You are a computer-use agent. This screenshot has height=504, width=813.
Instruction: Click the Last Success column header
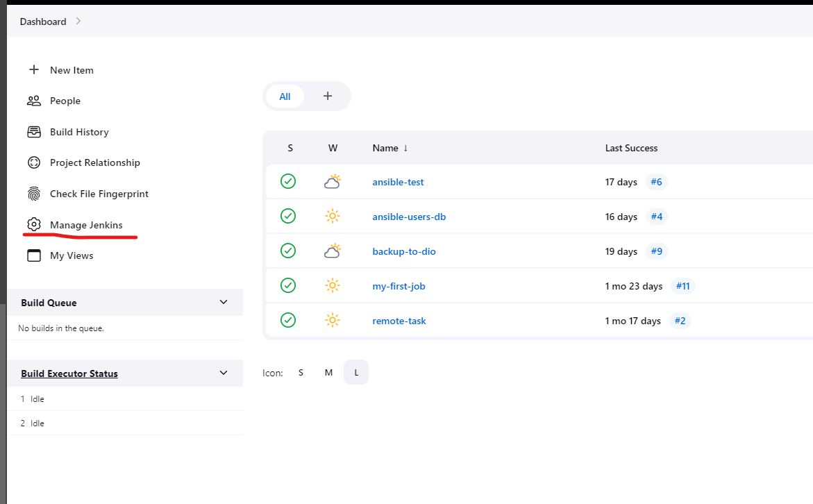631,149
